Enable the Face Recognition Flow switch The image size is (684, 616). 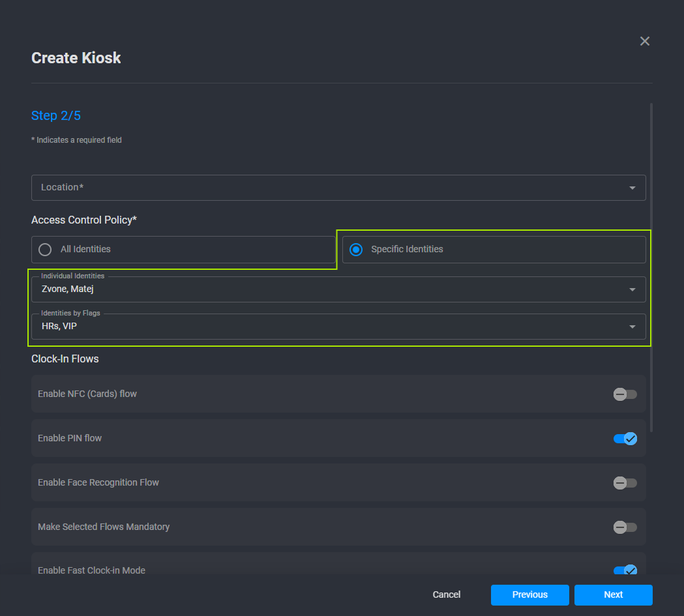[x=625, y=482]
